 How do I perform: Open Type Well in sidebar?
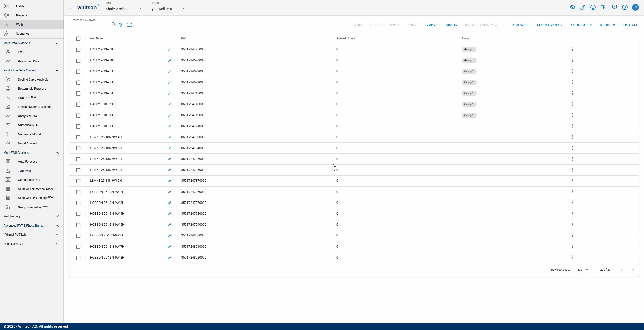tap(24, 171)
